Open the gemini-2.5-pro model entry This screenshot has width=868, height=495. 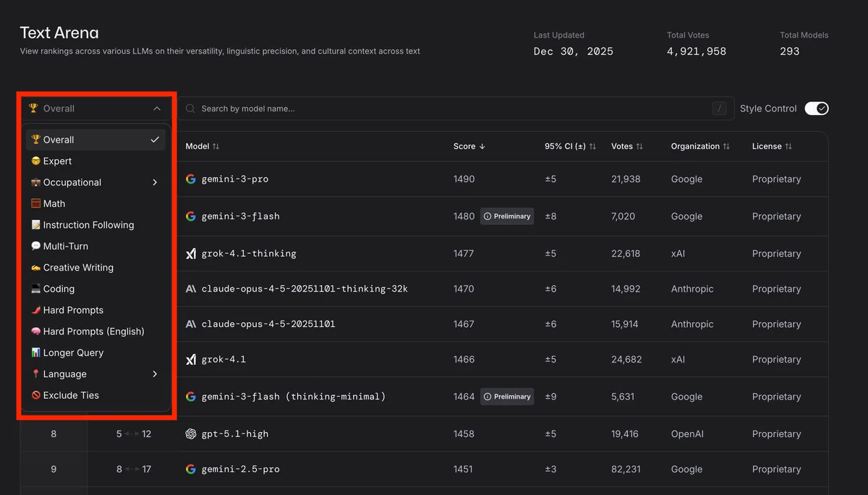241,469
